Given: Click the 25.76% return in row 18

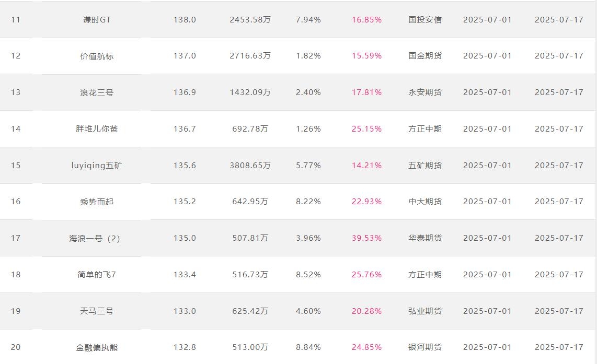Looking at the screenshot, I should tap(366, 275).
